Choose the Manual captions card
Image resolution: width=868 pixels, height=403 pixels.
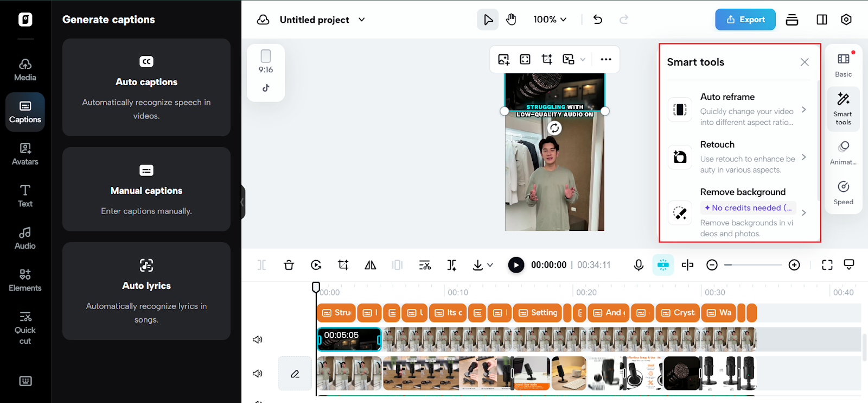click(x=146, y=190)
